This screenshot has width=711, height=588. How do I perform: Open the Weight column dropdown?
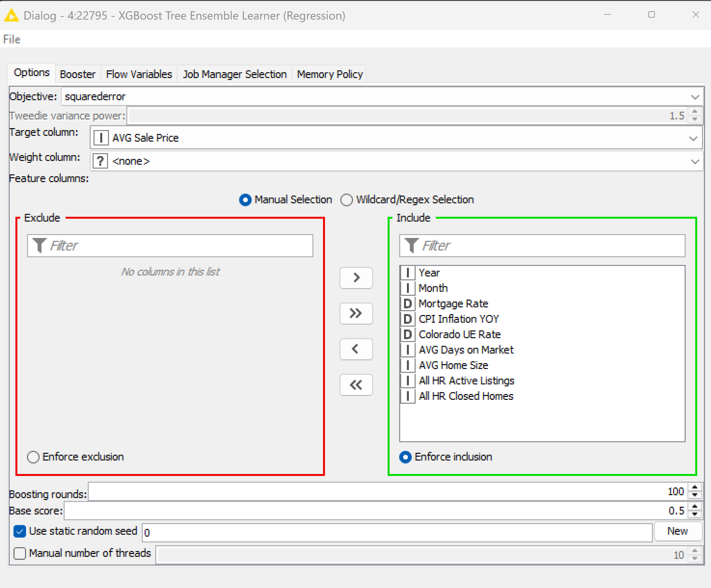point(695,162)
